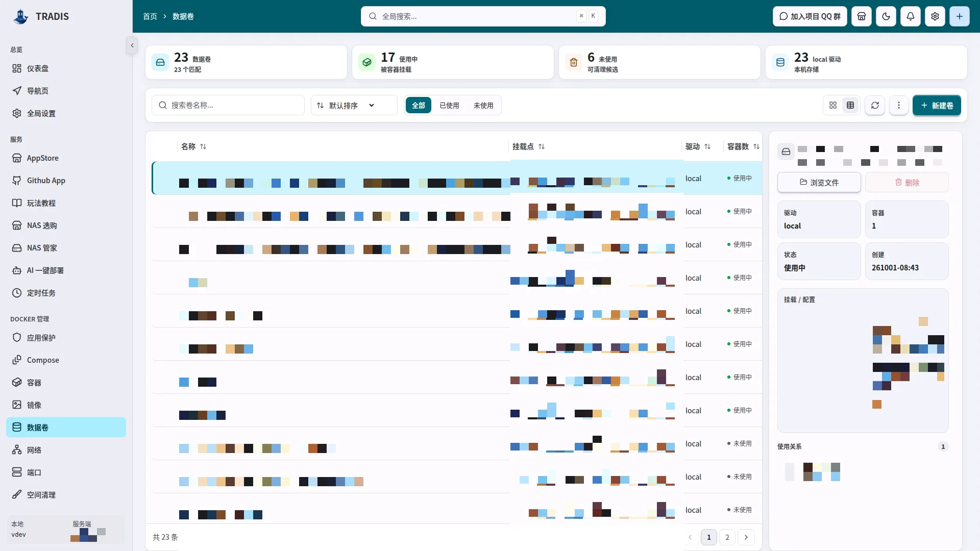Create a new volume with 新建卷
The width and height of the screenshot is (980, 551).
click(x=937, y=105)
